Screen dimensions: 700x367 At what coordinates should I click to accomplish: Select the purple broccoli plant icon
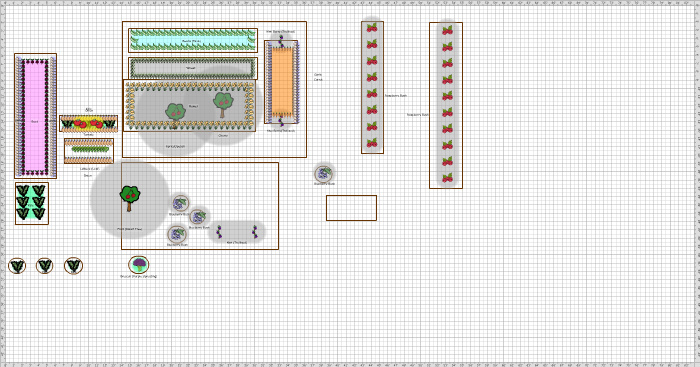tap(139, 265)
